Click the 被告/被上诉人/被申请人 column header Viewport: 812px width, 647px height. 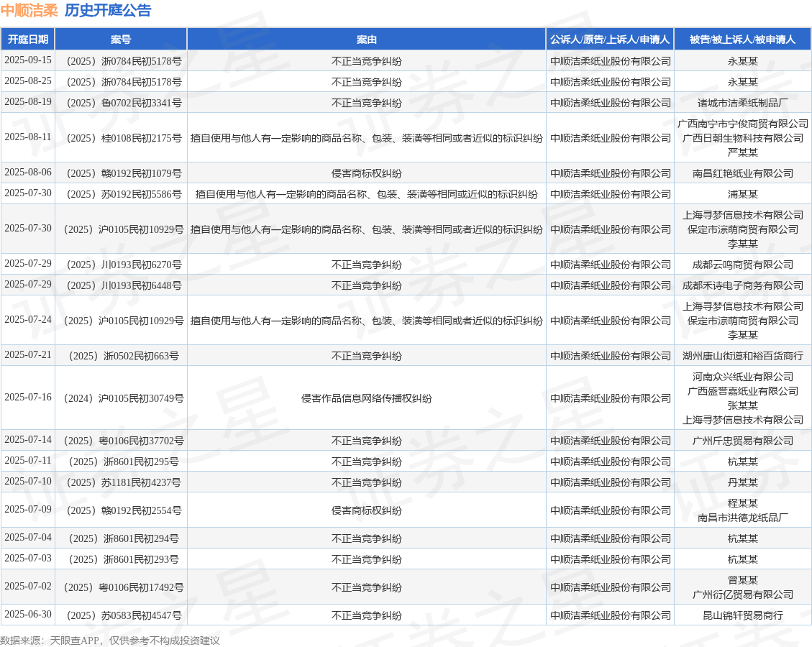(x=743, y=40)
